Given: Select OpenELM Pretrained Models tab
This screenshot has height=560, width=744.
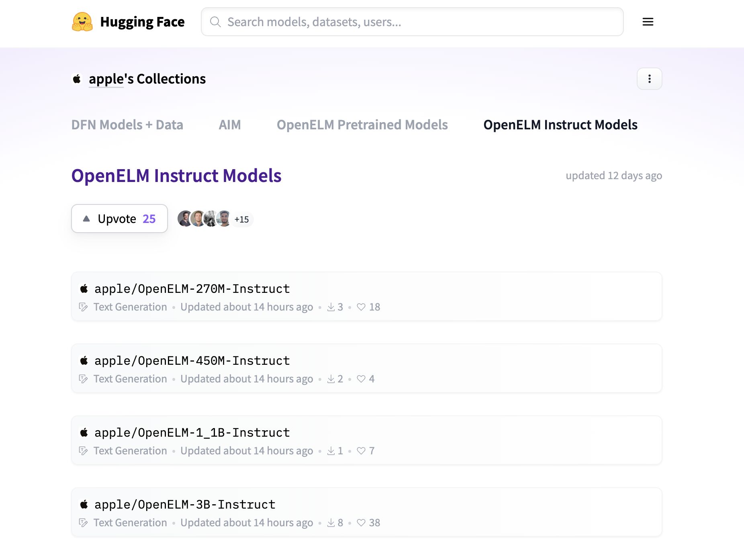Looking at the screenshot, I should tap(362, 125).
